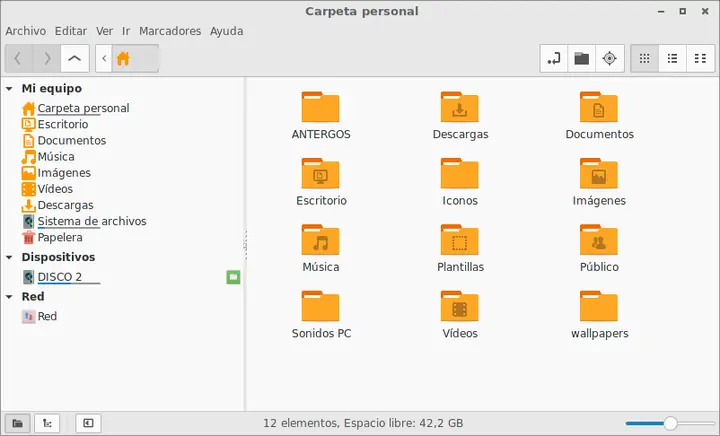Go up to the parent folder
Screen dimensions: 720x436
click(74, 58)
